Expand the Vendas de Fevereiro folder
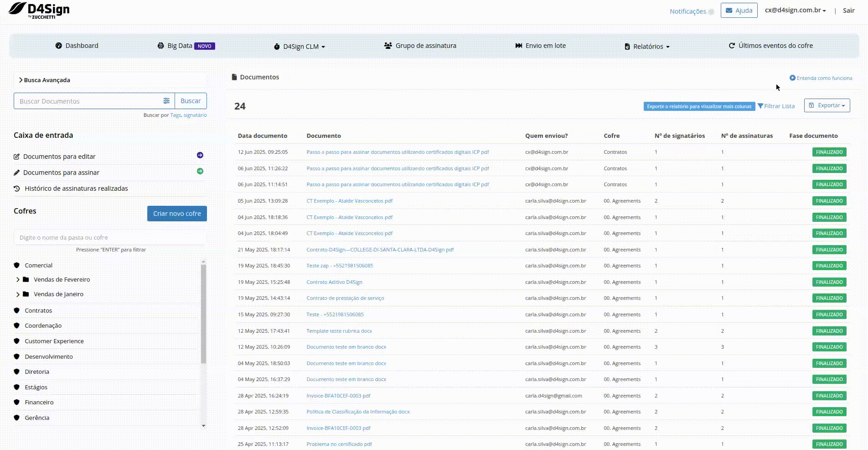Image resolution: width=868 pixels, height=450 pixels. click(18, 279)
